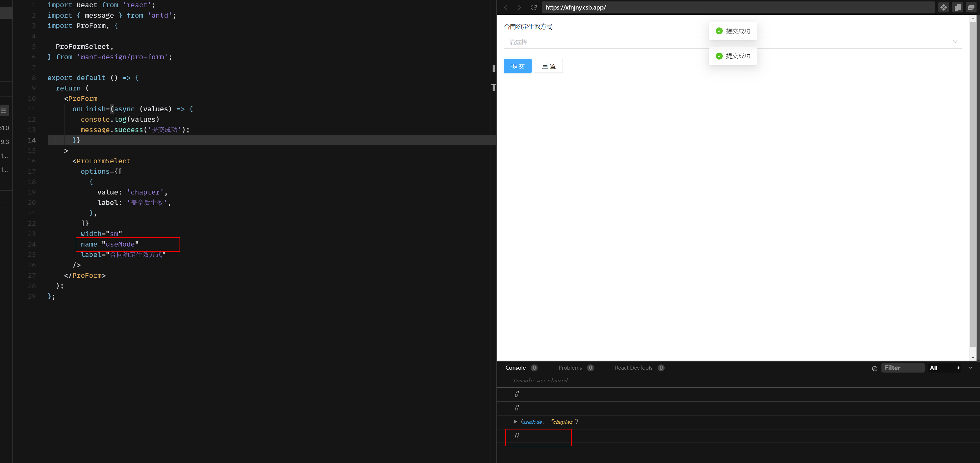Switch to the React DevTools tab
The height and width of the screenshot is (463, 980).
point(633,368)
